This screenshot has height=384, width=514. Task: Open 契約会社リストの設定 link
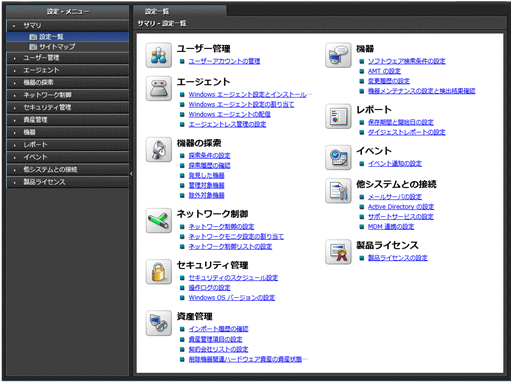click(x=218, y=349)
